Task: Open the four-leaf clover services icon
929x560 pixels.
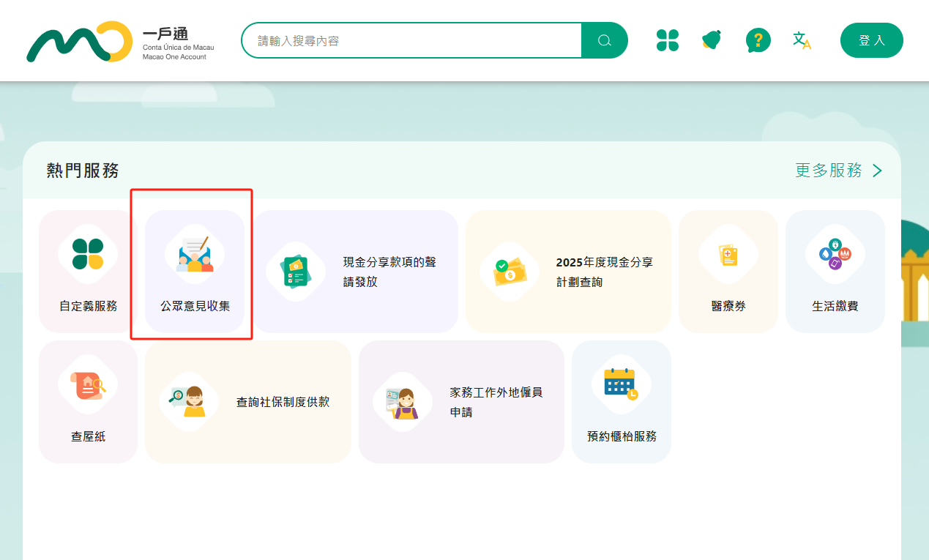Action: [667, 40]
